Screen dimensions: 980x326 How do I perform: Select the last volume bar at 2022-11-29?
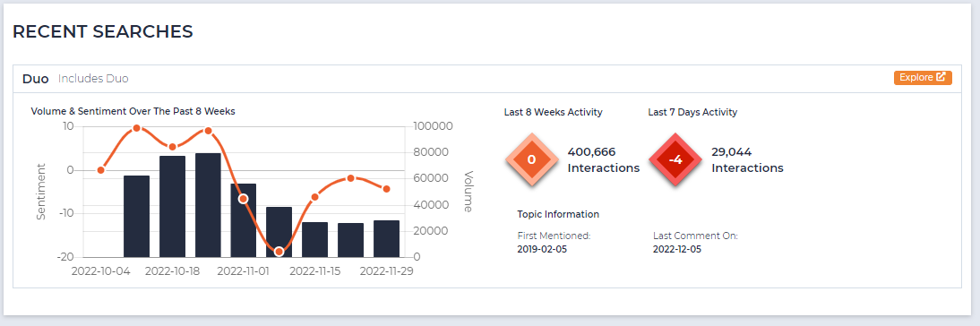386,238
